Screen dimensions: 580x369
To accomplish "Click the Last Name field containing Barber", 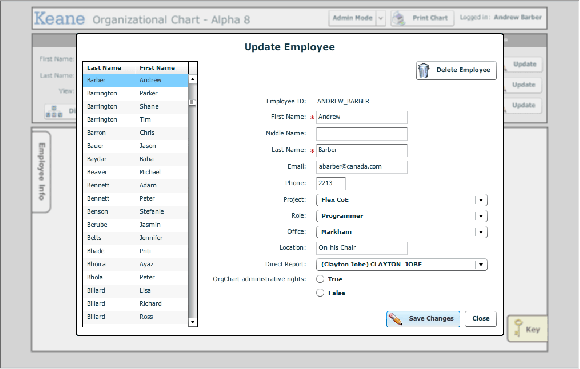I will 362,150.
